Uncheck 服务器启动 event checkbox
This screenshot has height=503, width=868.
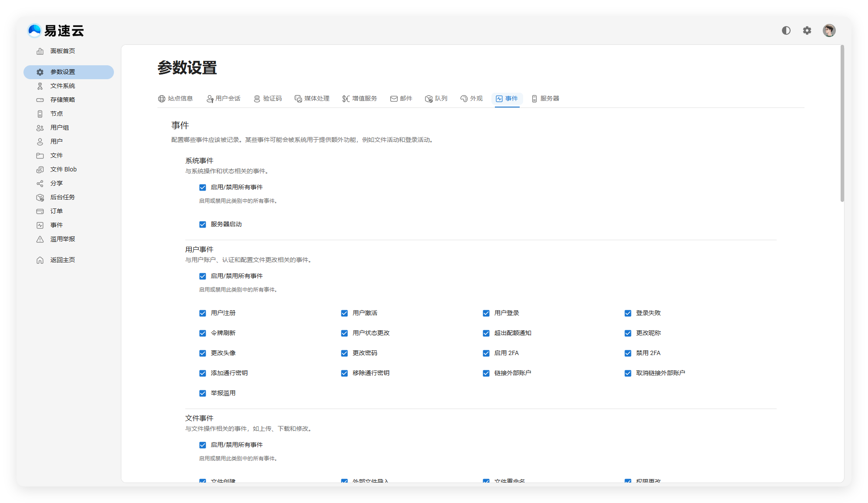pyautogui.click(x=203, y=225)
